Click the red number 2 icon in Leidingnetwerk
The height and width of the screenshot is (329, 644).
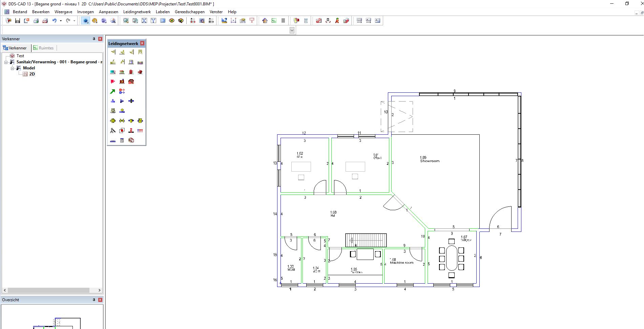[131, 131]
